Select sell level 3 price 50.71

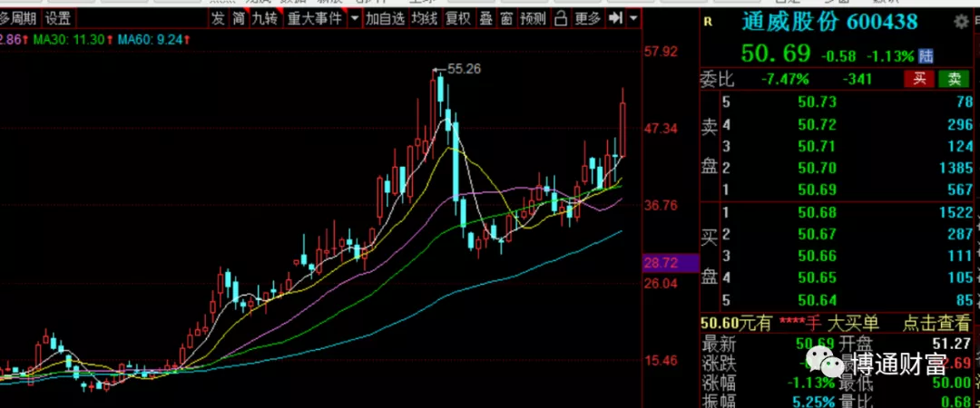click(x=817, y=146)
